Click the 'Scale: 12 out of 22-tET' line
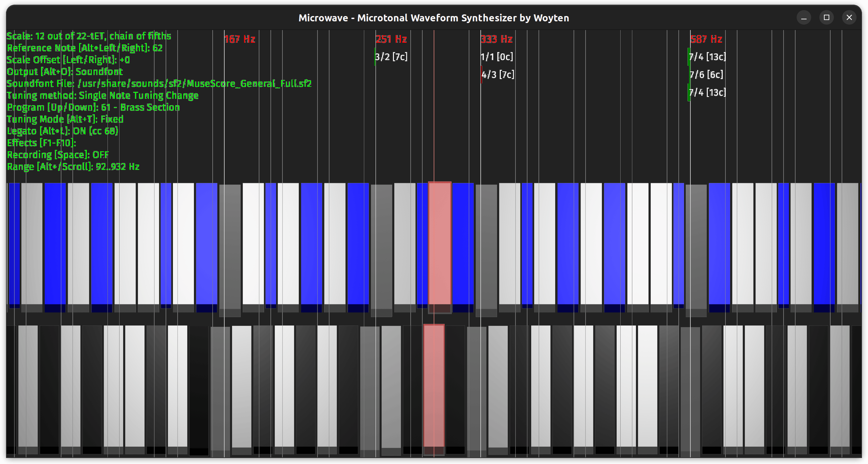This screenshot has height=464, width=868. tap(89, 36)
